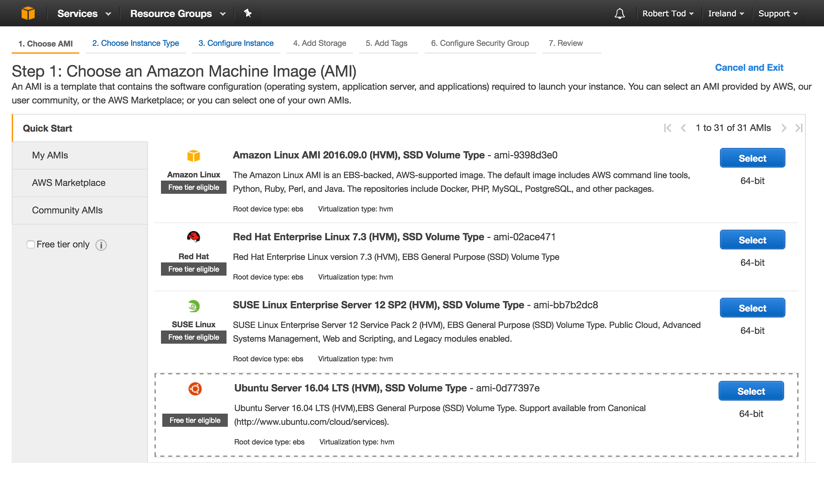The image size is (824, 504).
Task: Select the Ubuntu Server 16.04 AMI
Action: (751, 391)
